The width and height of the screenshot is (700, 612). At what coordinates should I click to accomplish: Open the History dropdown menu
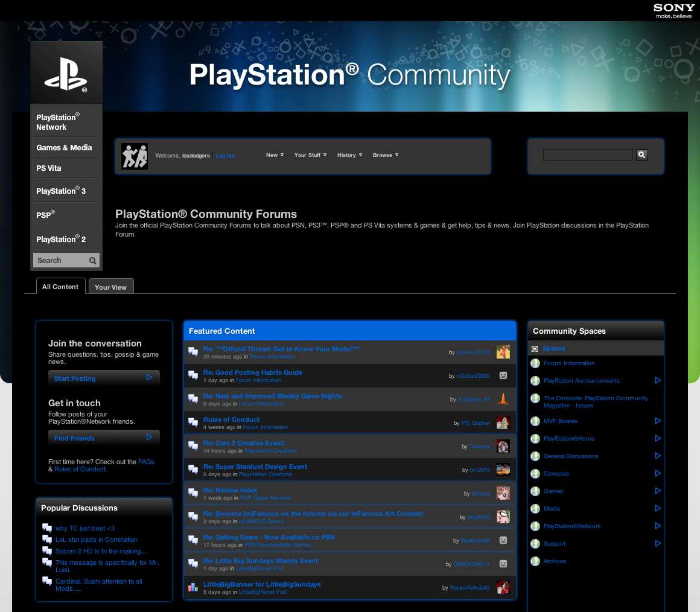pos(349,155)
